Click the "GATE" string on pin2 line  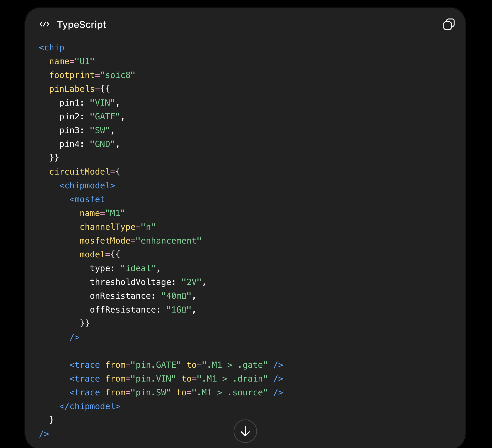click(105, 117)
